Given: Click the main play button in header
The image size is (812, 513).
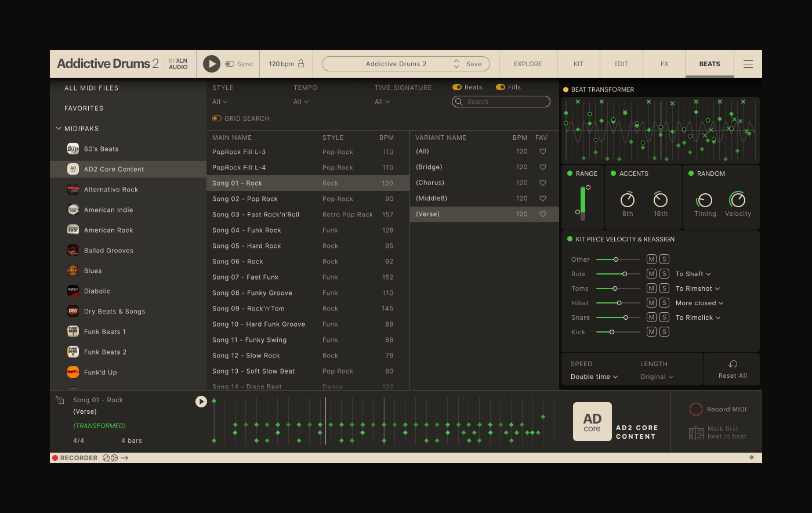Looking at the screenshot, I should [x=212, y=64].
